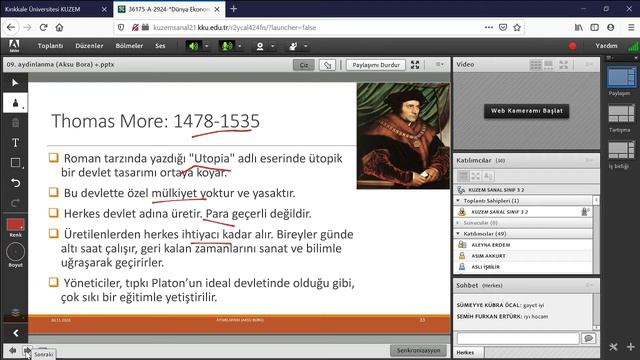
Task: Click the Senkronizasyon button
Action: click(418, 350)
